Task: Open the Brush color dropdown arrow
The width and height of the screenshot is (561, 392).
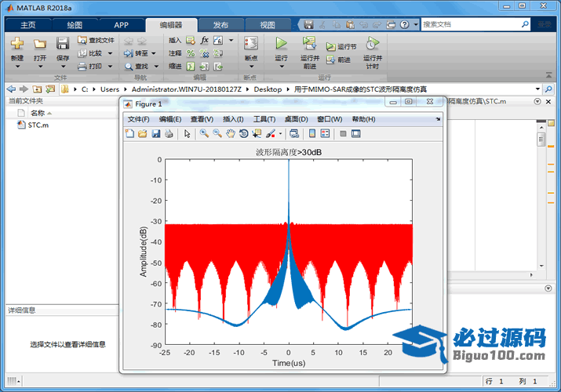Action: click(280, 133)
